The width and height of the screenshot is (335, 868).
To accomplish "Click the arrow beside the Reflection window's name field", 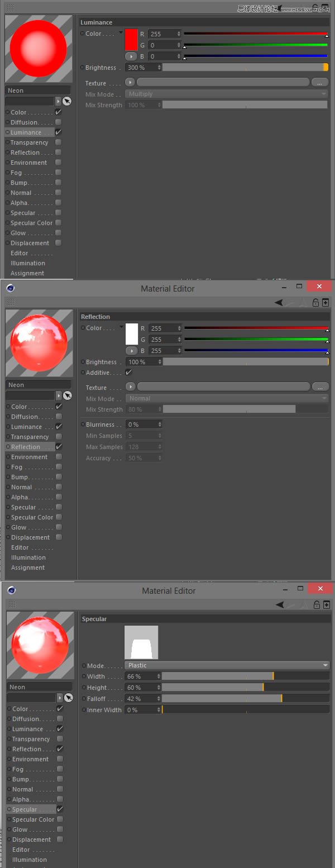I will pos(59,395).
